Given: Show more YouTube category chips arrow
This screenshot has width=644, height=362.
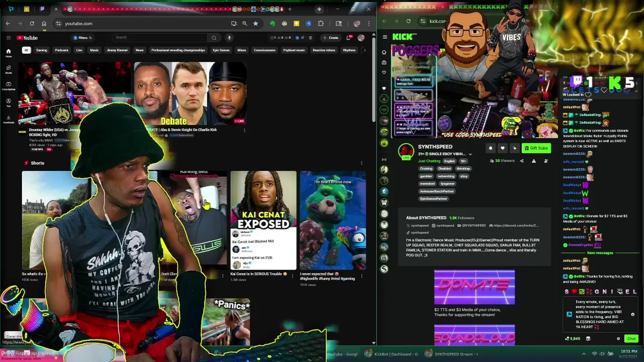Looking at the screenshot, I should click(x=365, y=50).
